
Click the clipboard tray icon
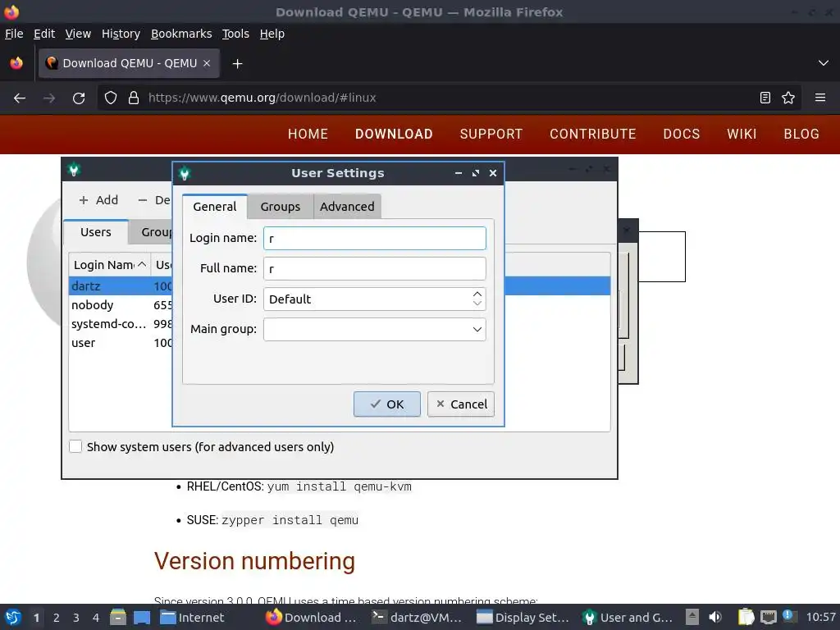[746, 617]
